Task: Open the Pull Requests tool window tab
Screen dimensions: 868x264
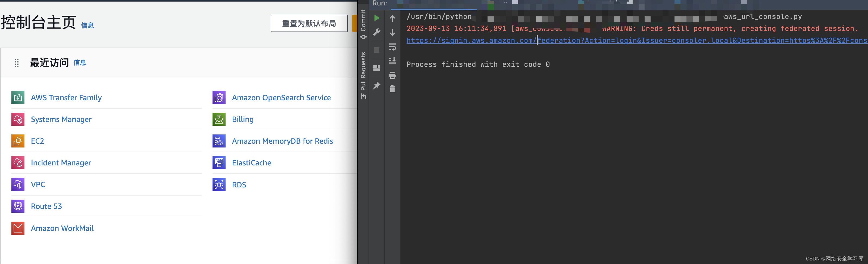Action: click(x=363, y=76)
